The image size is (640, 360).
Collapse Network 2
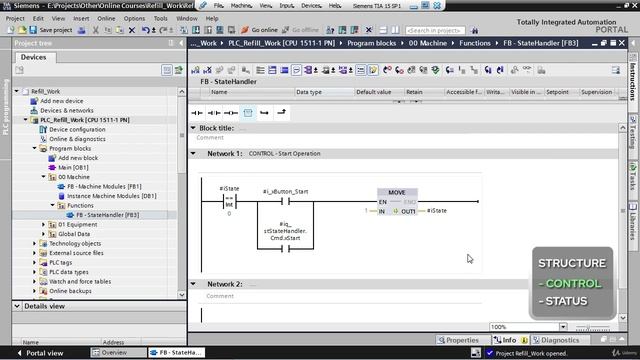[193, 284]
